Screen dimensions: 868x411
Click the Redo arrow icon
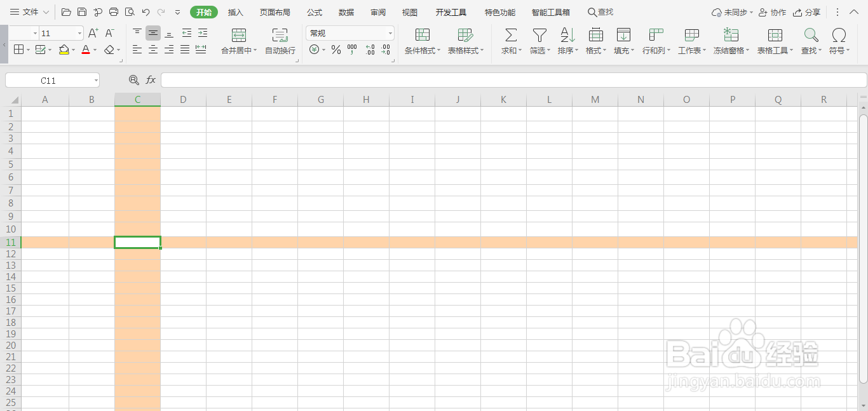(x=161, y=12)
